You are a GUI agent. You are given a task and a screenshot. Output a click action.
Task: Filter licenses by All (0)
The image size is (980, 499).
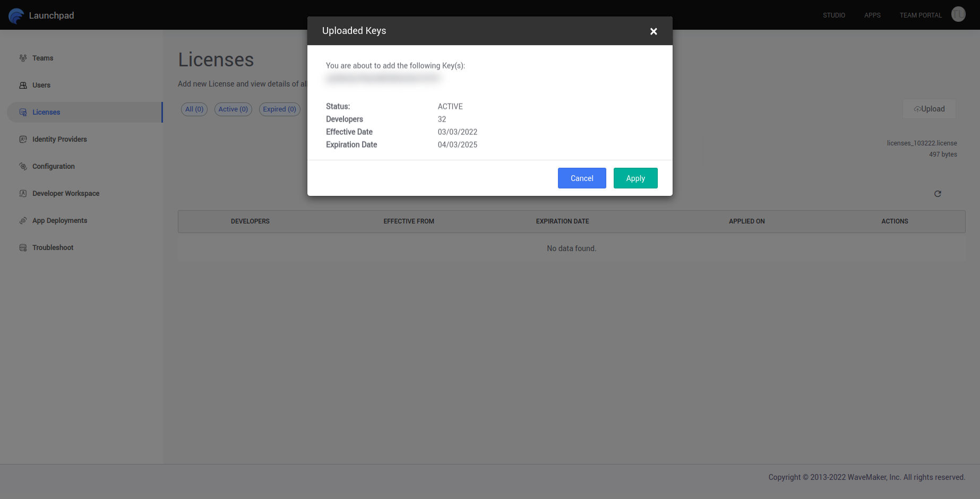tap(194, 109)
